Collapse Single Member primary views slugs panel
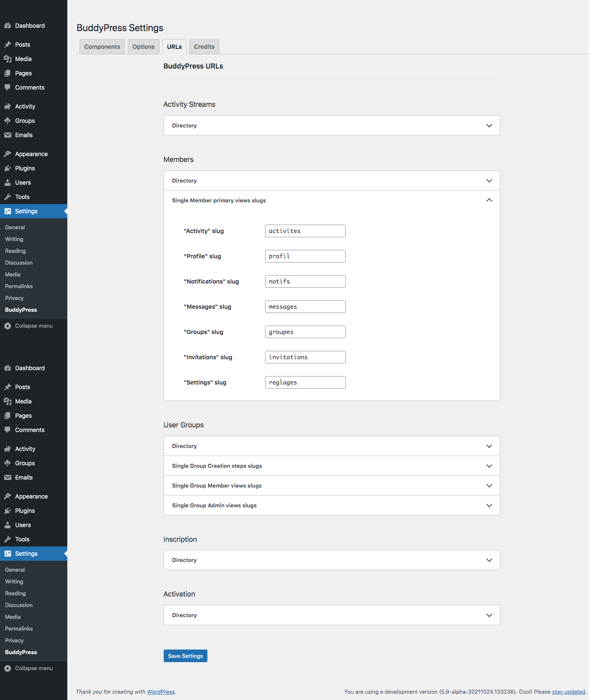Image resolution: width=589 pixels, height=700 pixels. click(332, 200)
